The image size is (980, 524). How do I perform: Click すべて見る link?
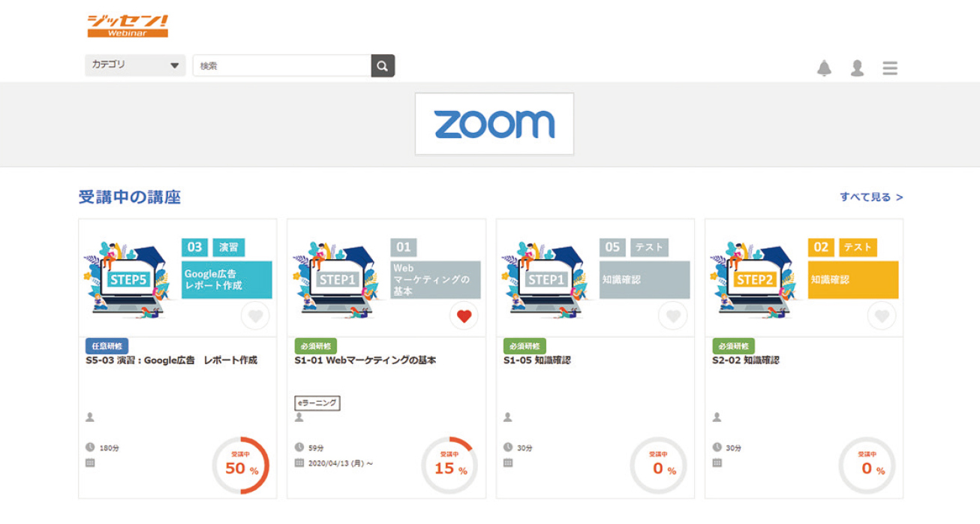pos(870,197)
